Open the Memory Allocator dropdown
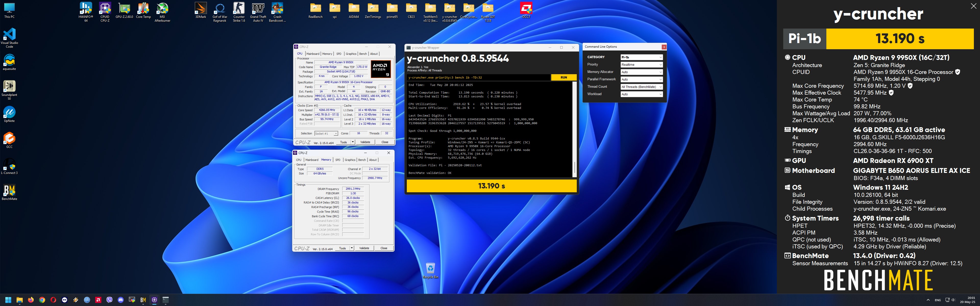Screen dimensions: 980x306 (641, 72)
